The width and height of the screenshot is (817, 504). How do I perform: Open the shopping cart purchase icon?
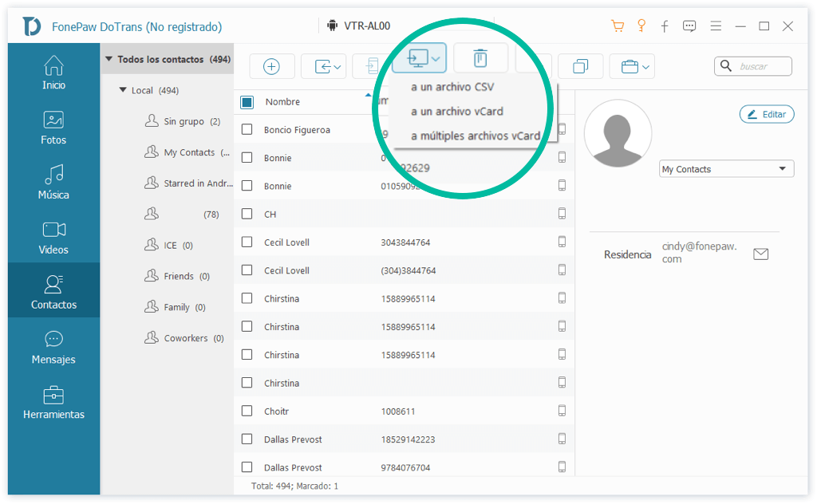click(618, 26)
